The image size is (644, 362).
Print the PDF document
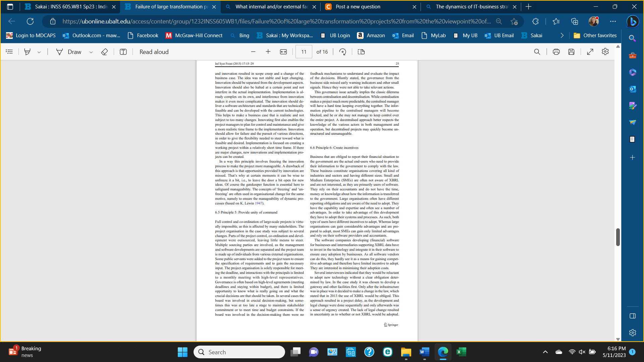[556, 52]
